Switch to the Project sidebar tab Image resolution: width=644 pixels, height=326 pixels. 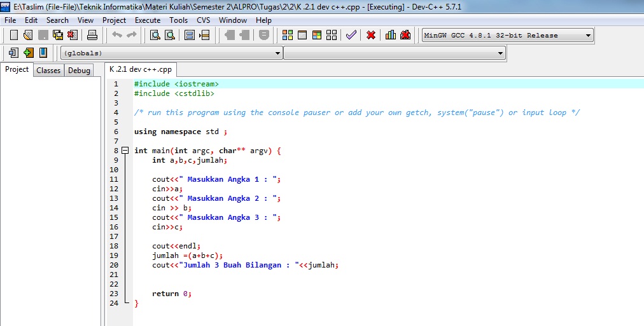click(17, 69)
